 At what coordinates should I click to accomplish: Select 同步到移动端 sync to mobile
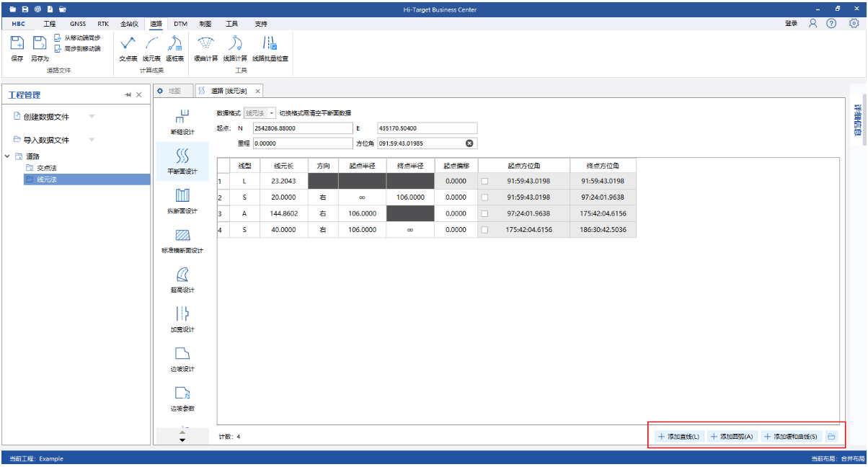point(77,48)
